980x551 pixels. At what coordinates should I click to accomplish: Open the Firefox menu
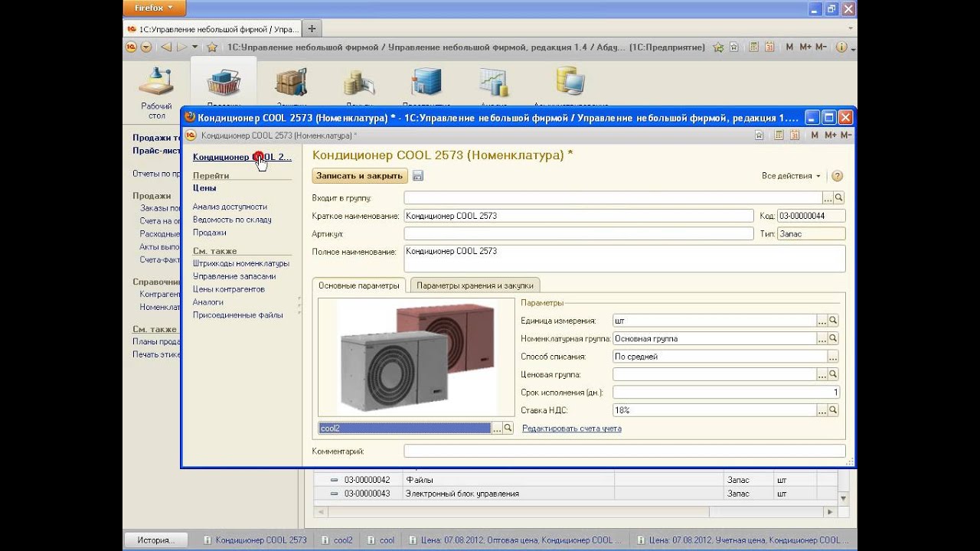coord(154,8)
